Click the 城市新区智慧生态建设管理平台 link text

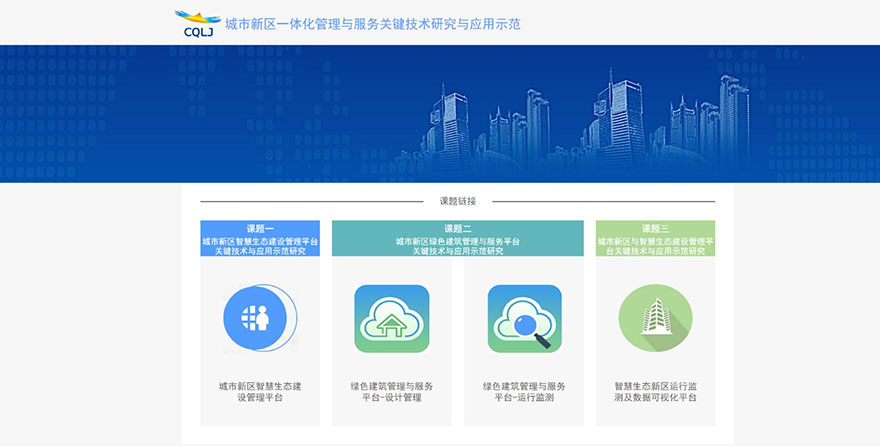(260, 391)
